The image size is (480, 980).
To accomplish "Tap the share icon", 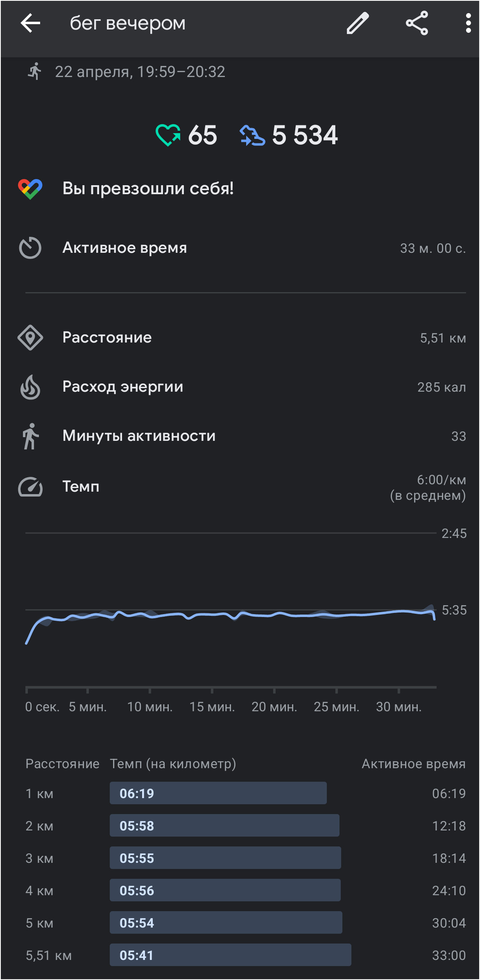I will [417, 23].
